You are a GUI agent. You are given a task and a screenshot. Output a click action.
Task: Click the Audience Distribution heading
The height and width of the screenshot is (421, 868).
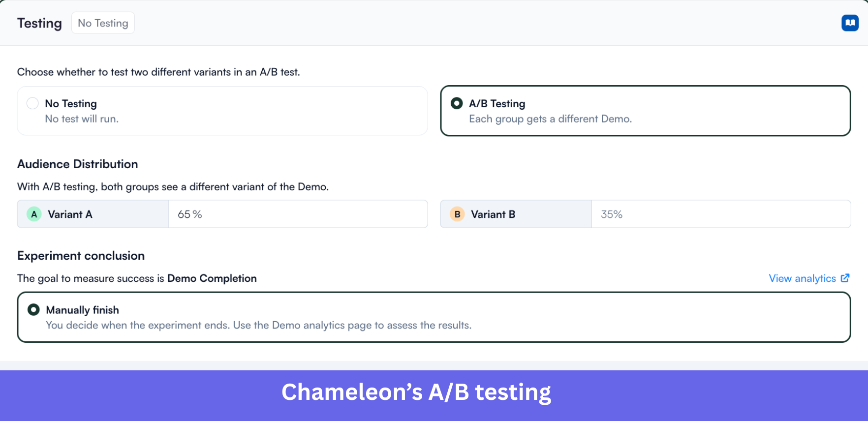point(77,164)
